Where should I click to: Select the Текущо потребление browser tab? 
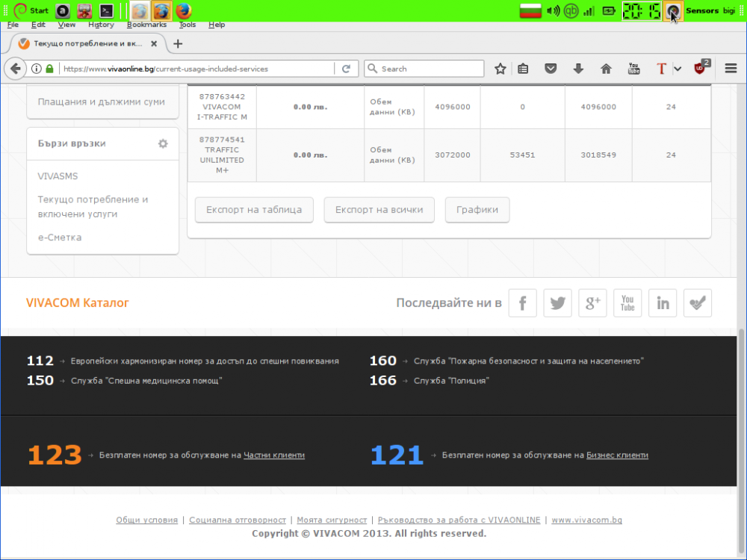coord(88,43)
